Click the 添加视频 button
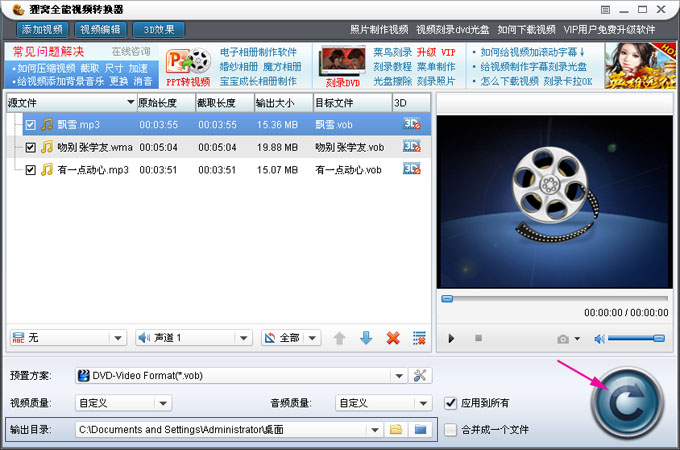The width and height of the screenshot is (680, 450). 42,29
